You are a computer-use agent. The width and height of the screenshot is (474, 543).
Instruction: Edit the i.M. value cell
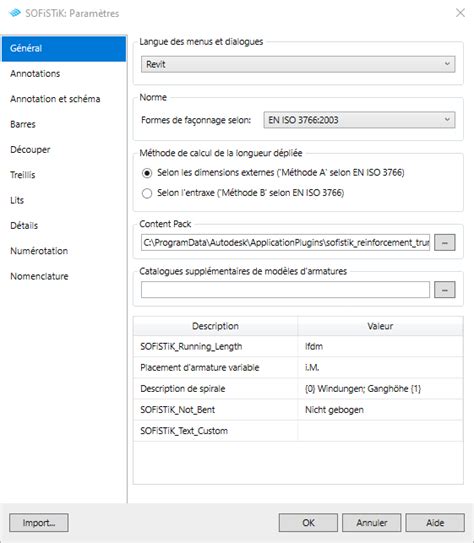pos(380,367)
